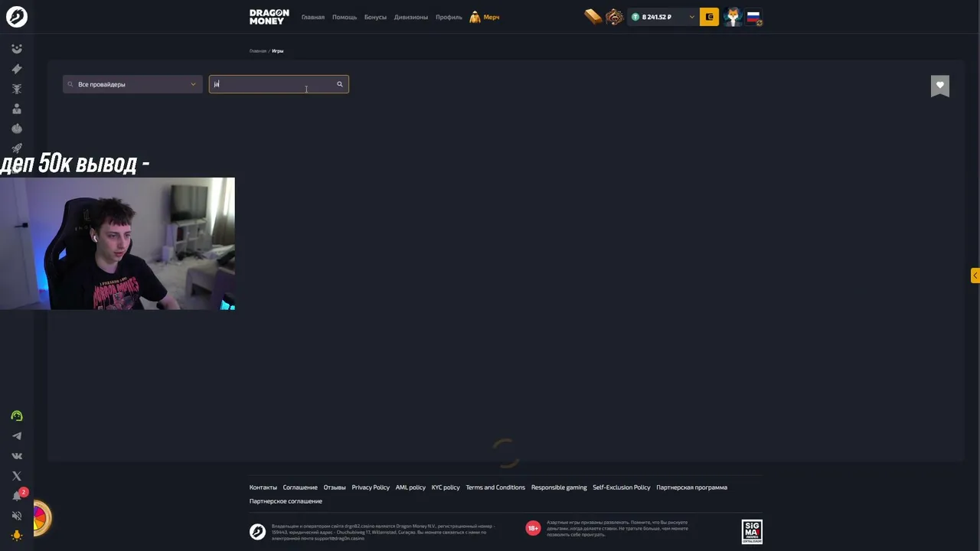
Task: Click the Dragon Money header logo
Action: [269, 17]
